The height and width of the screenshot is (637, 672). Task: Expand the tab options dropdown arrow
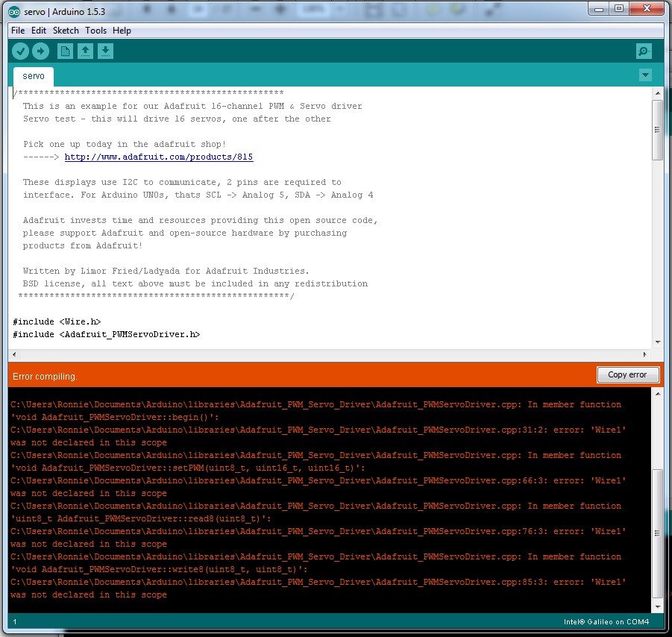[x=645, y=75]
